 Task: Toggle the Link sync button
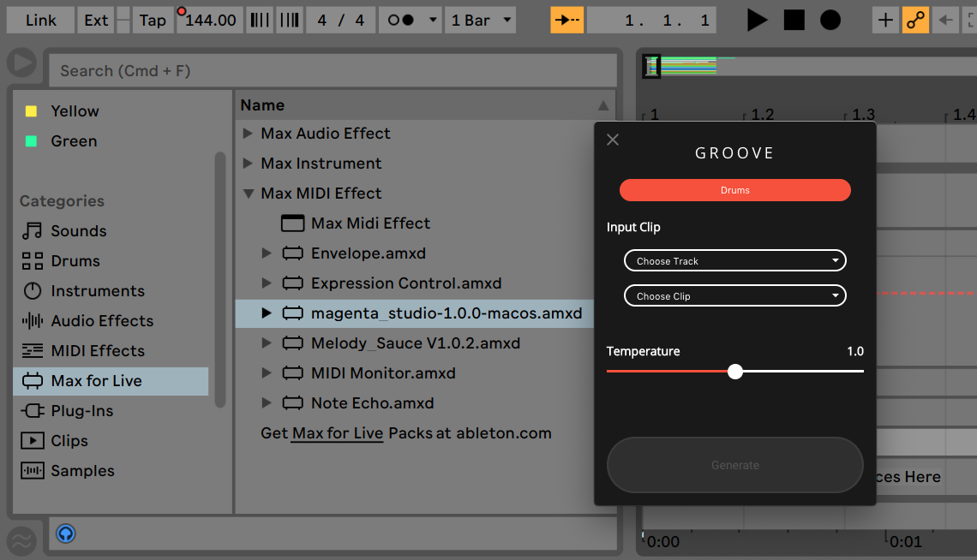40,20
